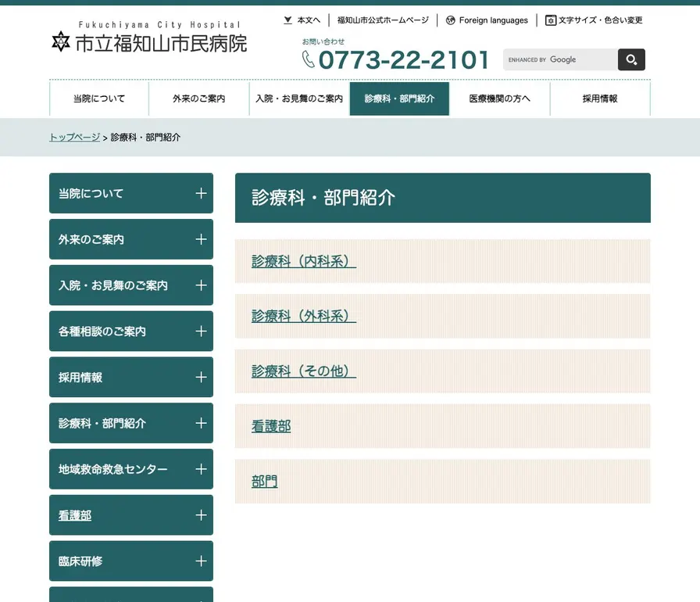700x602 pixels.
Task: Click 臨床研修 sidebar label
Action: 80,561
